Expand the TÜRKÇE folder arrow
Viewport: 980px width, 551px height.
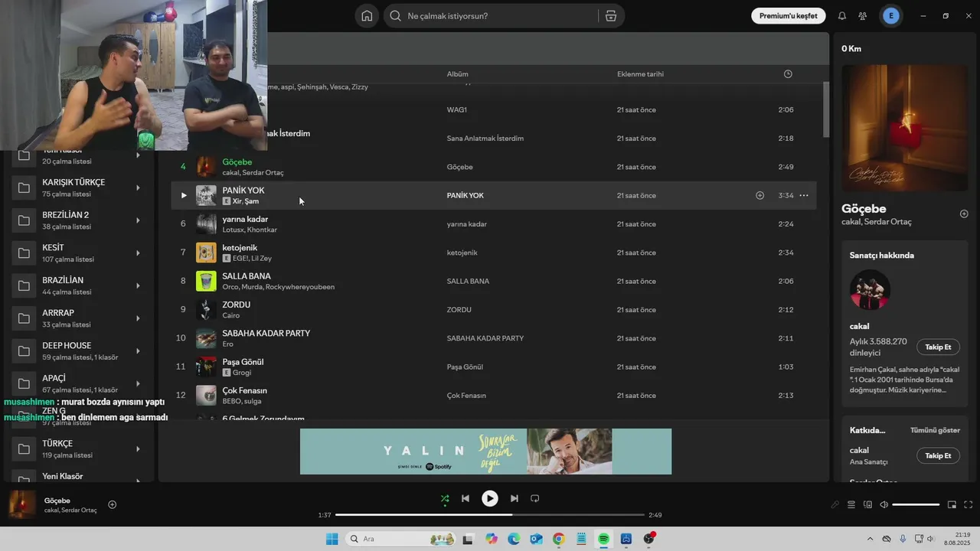coord(138,448)
